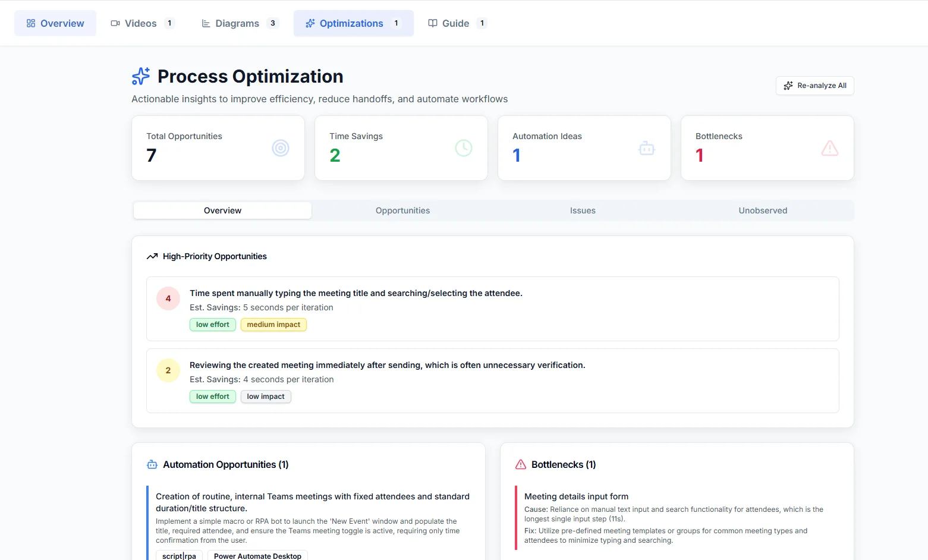Click the red priority badge showing 4

coord(168,298)
